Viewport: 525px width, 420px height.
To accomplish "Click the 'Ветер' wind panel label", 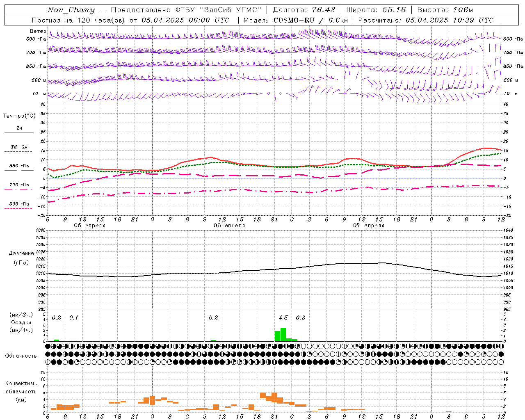I will pyautogui.click(x=38, y=31).
